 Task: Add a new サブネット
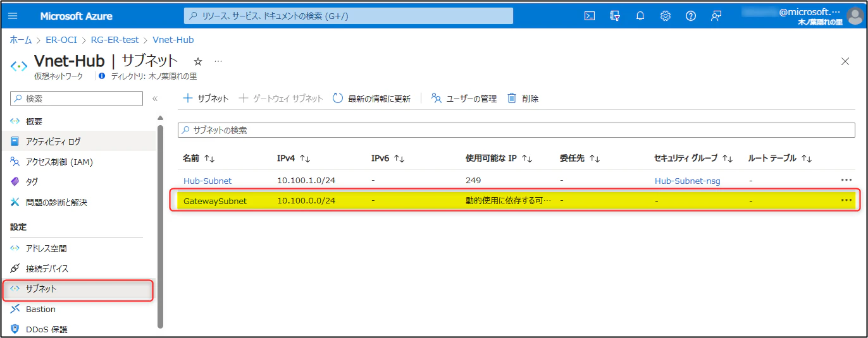click(206, 99)
